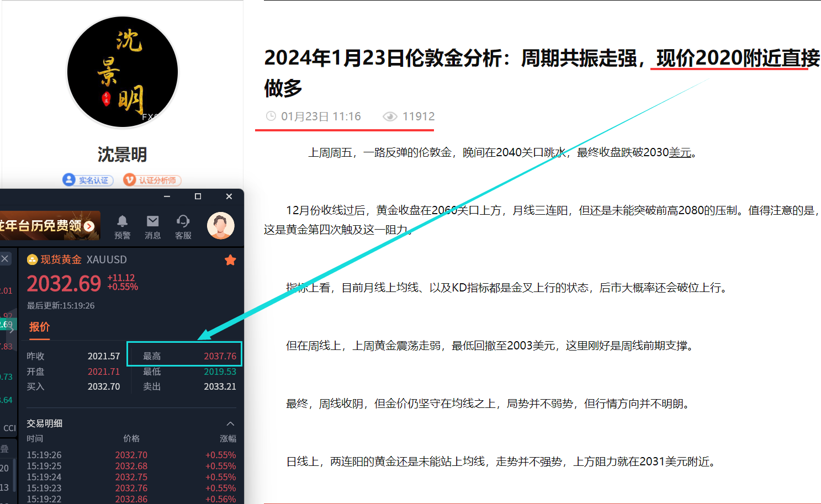Click the 价格 column header
Image resolution: width=821 pixels, height=504 pixels.
[131, 439]
